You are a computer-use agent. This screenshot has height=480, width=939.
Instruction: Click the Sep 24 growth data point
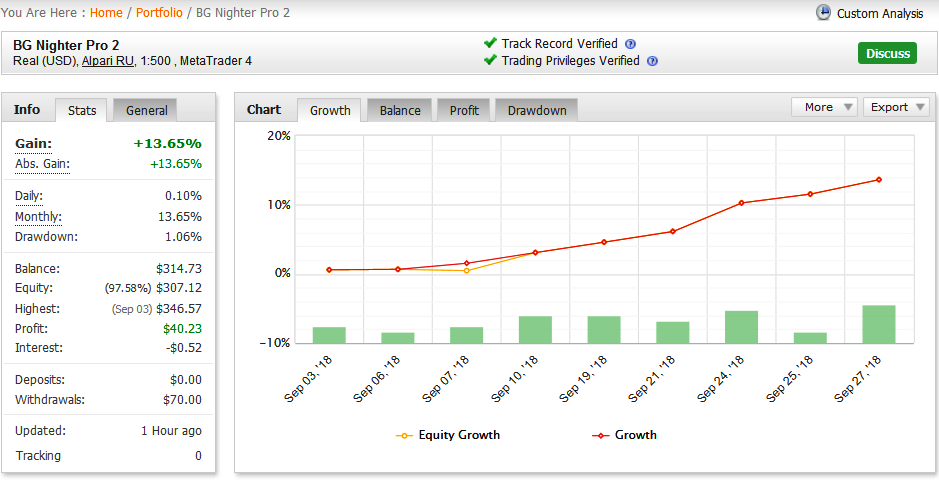(x=741, y=203)
